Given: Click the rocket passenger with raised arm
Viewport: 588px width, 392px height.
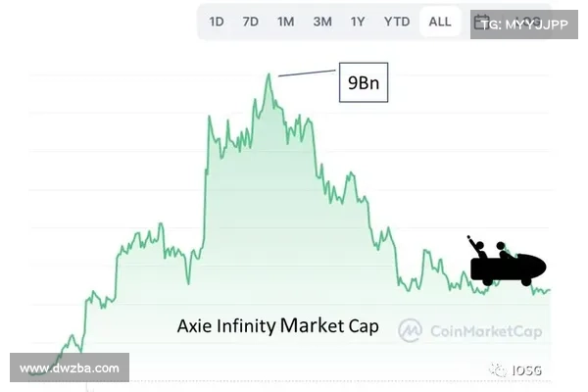Looking at the screenshot, I should coord(477,246).
